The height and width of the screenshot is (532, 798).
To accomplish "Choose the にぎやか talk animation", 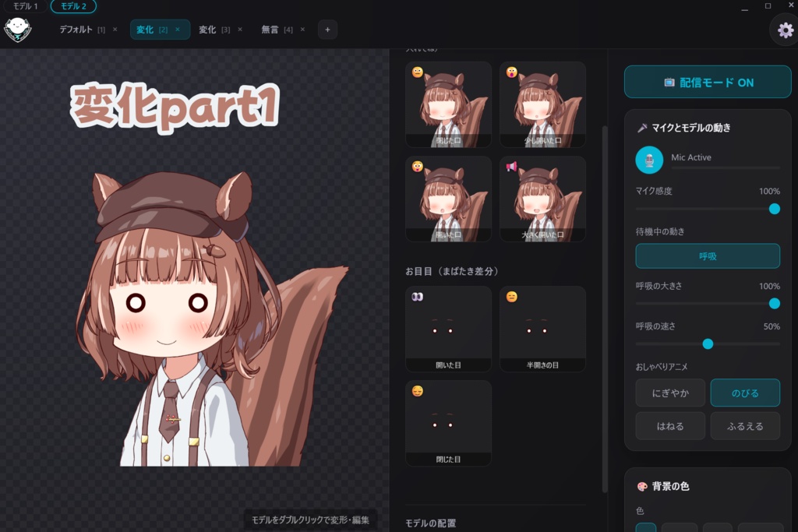I will [670, 393].
